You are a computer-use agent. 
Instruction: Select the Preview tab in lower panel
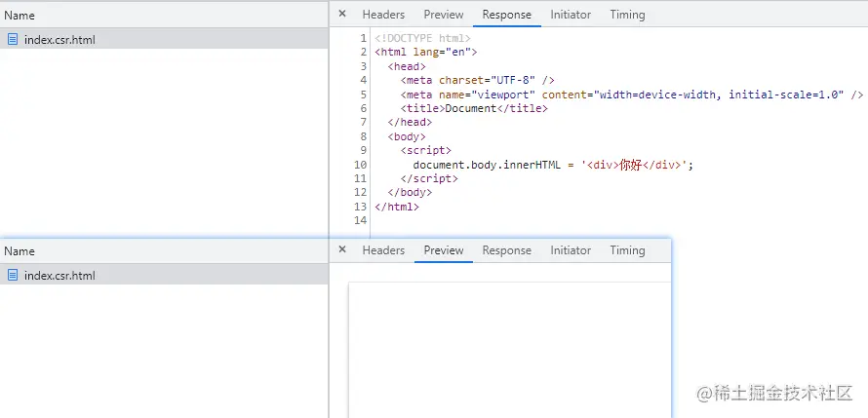444,249
